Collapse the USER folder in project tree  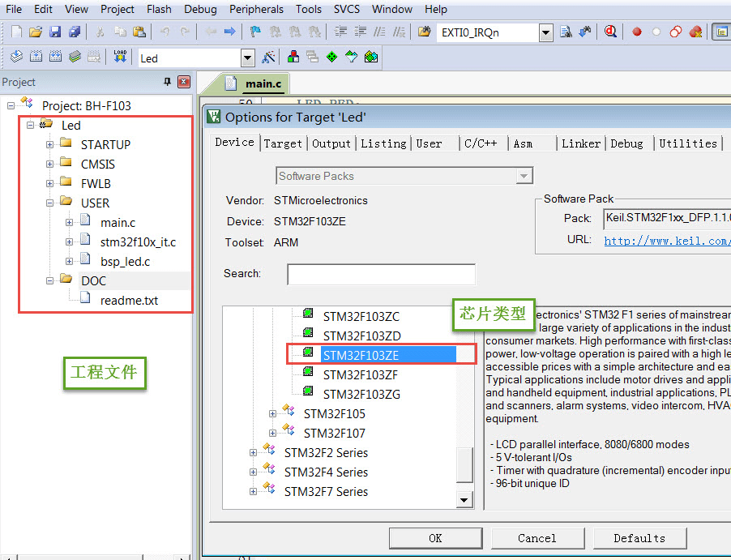[x=49, y=203]
